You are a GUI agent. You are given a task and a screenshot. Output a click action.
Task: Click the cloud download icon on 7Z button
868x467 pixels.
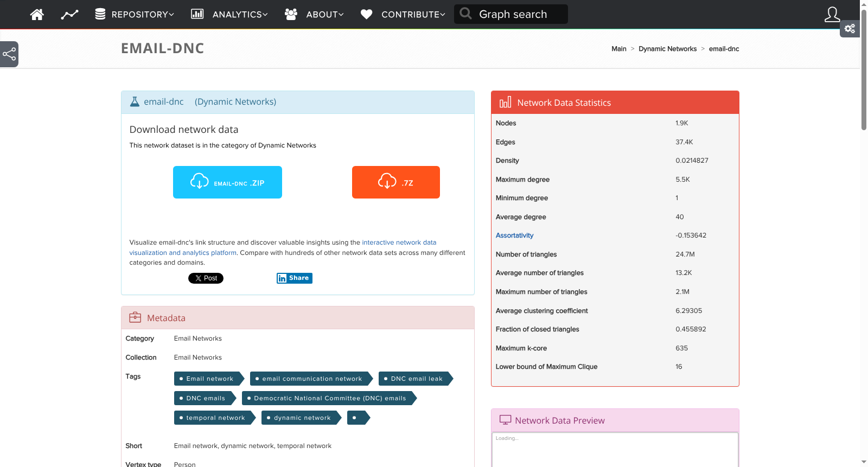pyautogui.click(x=387, y=181)
